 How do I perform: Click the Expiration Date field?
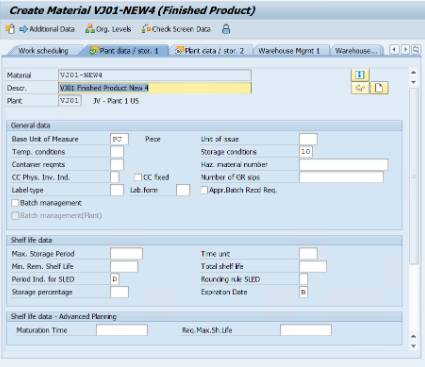tap(304, 292)
